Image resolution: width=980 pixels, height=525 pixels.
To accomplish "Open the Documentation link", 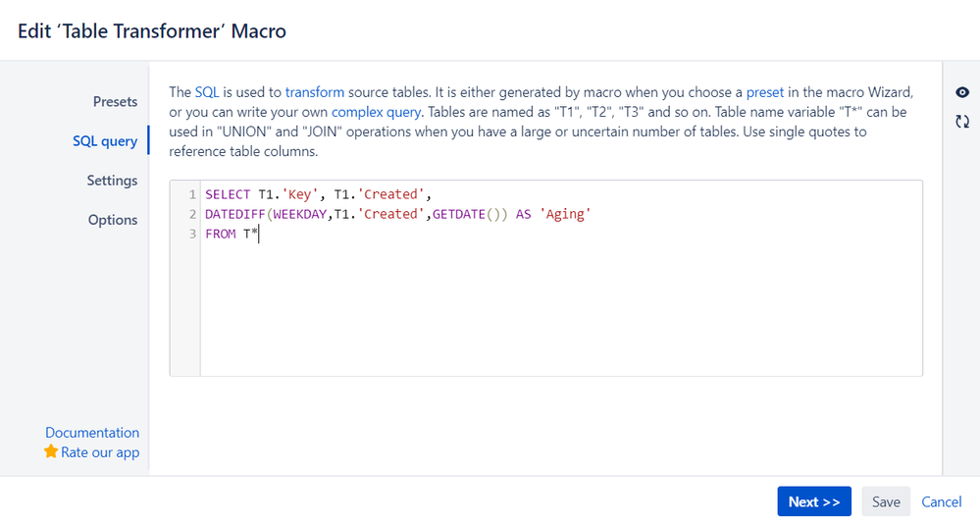I will (x=92, y=433).
